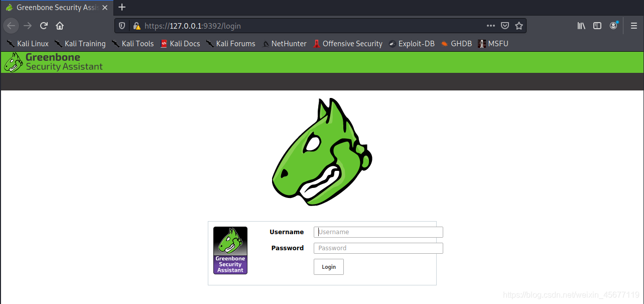
Task: Click the Password input field
Action: point(378,248)
